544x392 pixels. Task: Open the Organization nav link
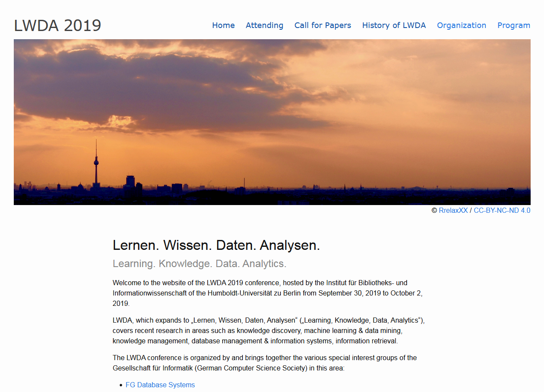tap(461, 25)
